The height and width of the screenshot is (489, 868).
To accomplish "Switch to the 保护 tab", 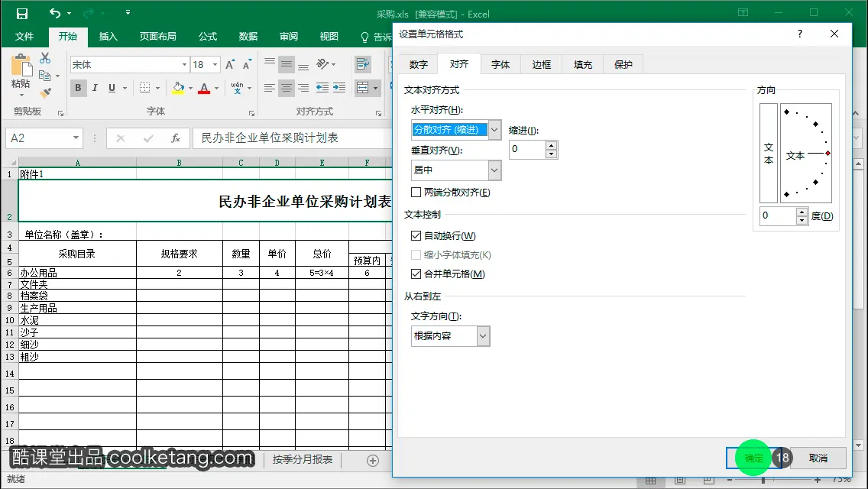I will 623,64.
